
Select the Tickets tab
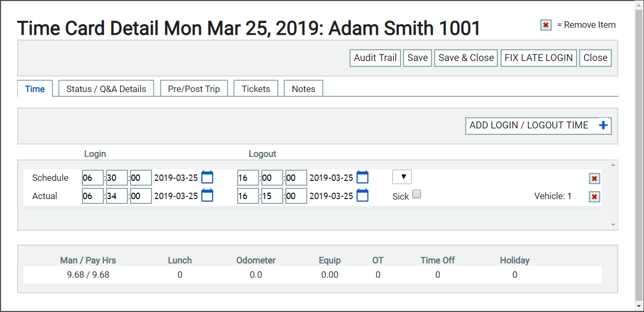[x=256, y=89]
